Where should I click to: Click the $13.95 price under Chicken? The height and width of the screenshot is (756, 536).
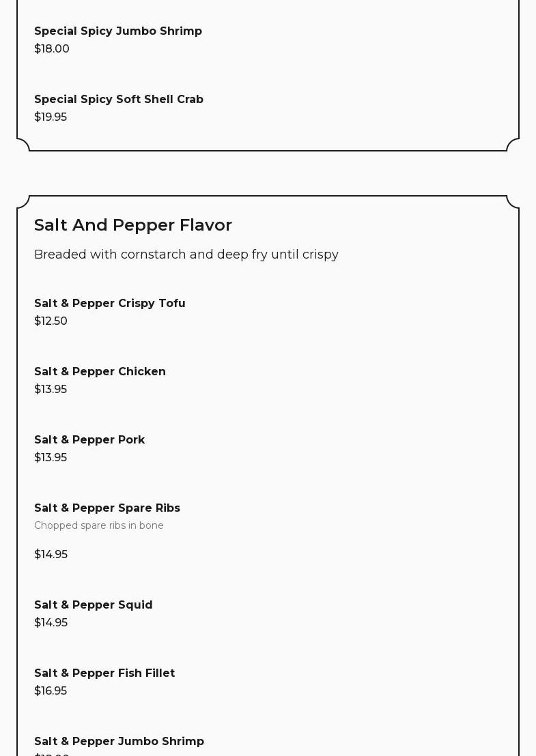(x=51, y=389)
